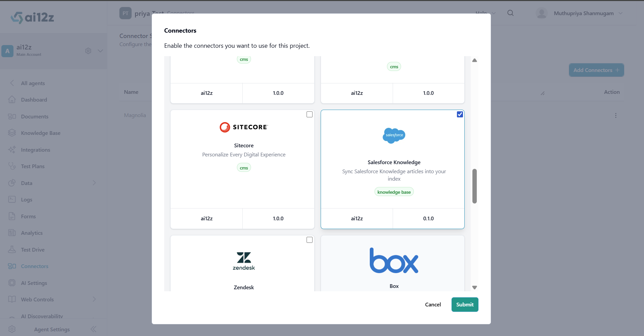Screen dimensions: 644x336
Task: Click the Magnolia connector row name
Action: [135, 115]
